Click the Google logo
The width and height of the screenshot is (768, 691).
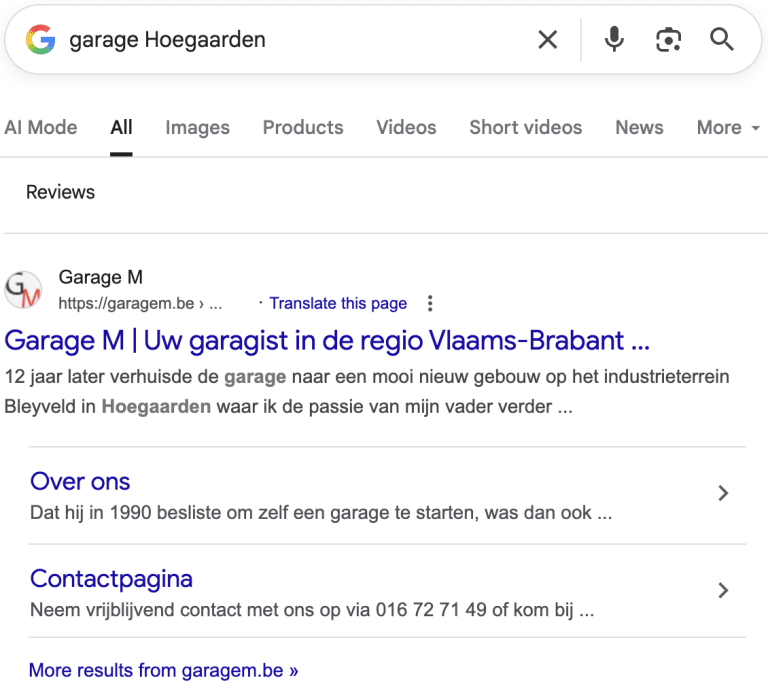tap(40, 40)
